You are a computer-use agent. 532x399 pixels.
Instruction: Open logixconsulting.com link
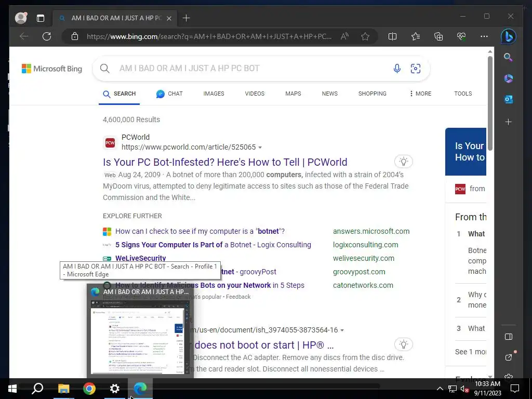pyautogui.click(x=365, y=245)
